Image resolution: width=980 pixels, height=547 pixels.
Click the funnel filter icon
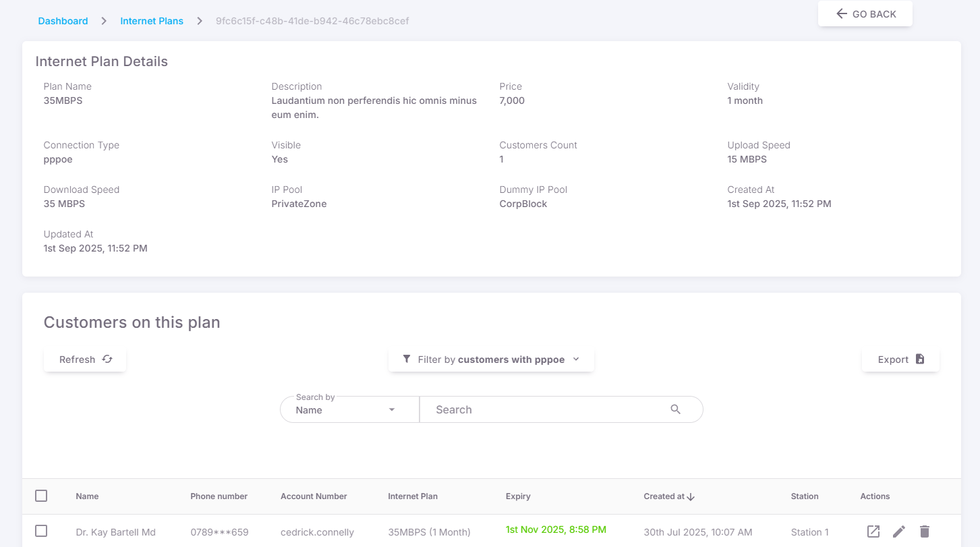coord(407,359)
